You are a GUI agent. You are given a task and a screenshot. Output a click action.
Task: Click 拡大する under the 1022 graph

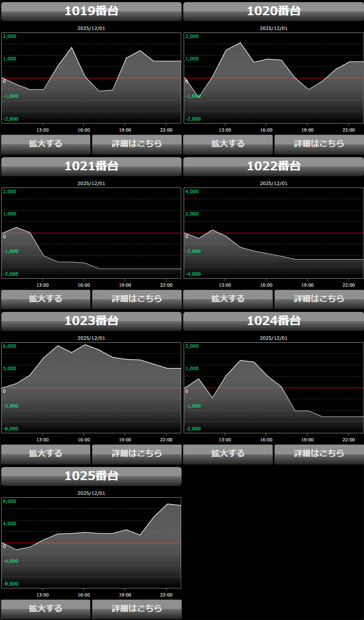click(x=228, y=299)
